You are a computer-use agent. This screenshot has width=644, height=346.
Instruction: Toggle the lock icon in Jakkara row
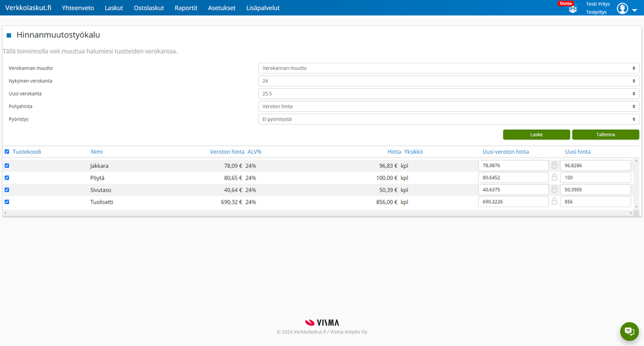(x=554, y=165)
